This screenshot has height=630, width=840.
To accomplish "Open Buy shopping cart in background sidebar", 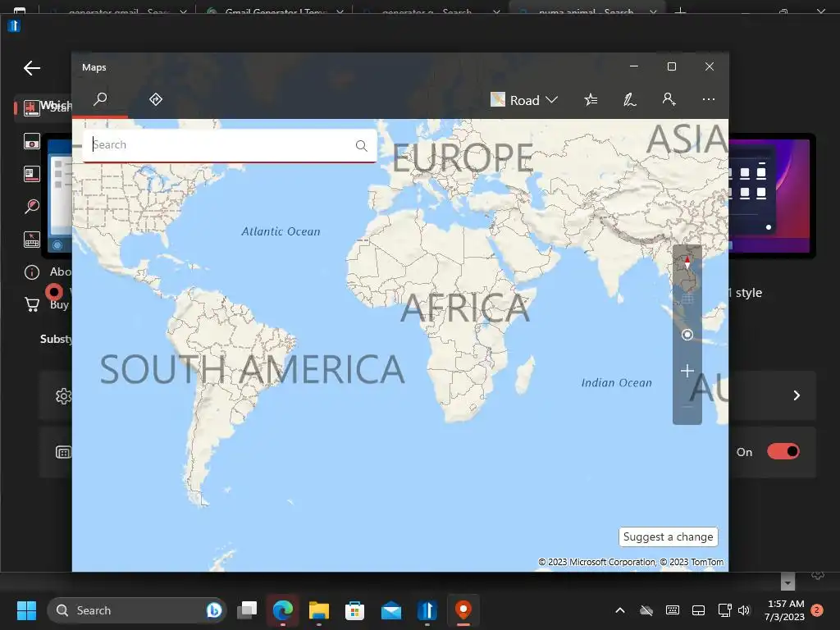I will (32, 305).
